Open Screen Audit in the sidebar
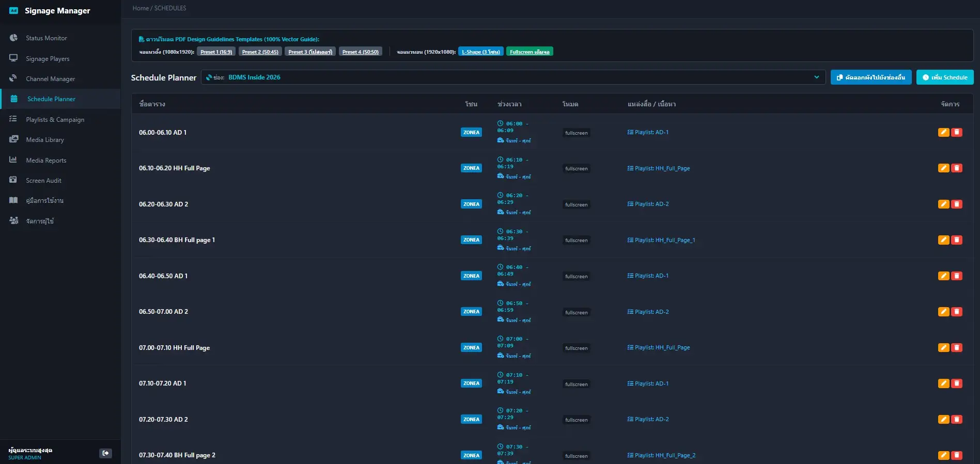The height and width of the screenshot is (464, 980). coord(60,180)
